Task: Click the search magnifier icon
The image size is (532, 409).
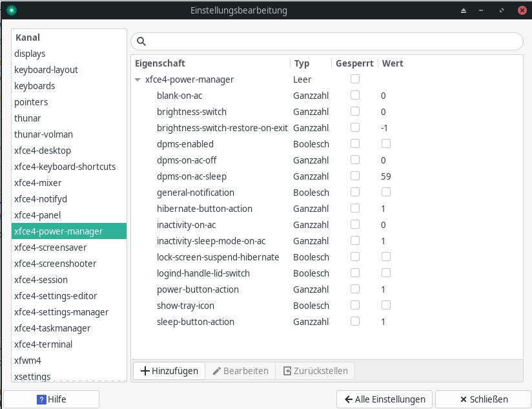Action: click(x=141, y=41)
